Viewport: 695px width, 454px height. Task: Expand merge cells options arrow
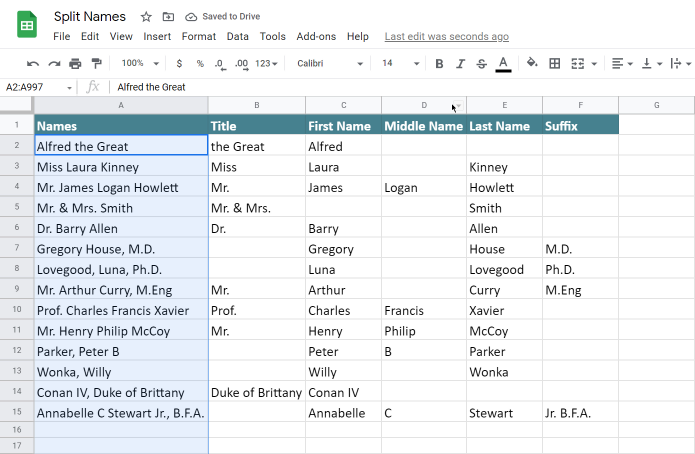[x=594, y=64]
